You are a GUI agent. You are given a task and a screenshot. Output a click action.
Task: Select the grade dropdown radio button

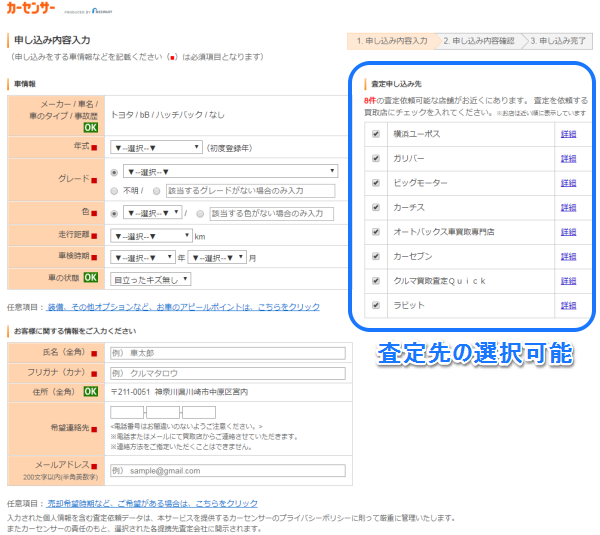(x=114, y=173)
